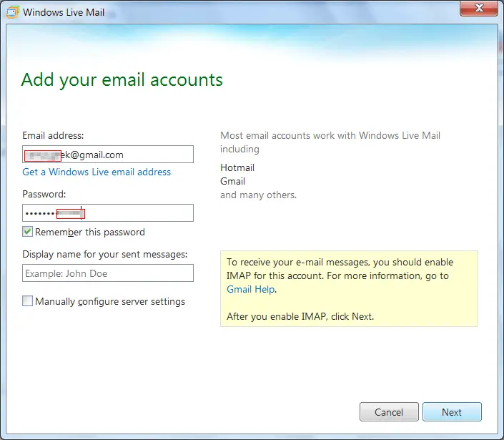Click the 'Hotmail' text
The image size is (504, 440).
click(x=237, y=167)
